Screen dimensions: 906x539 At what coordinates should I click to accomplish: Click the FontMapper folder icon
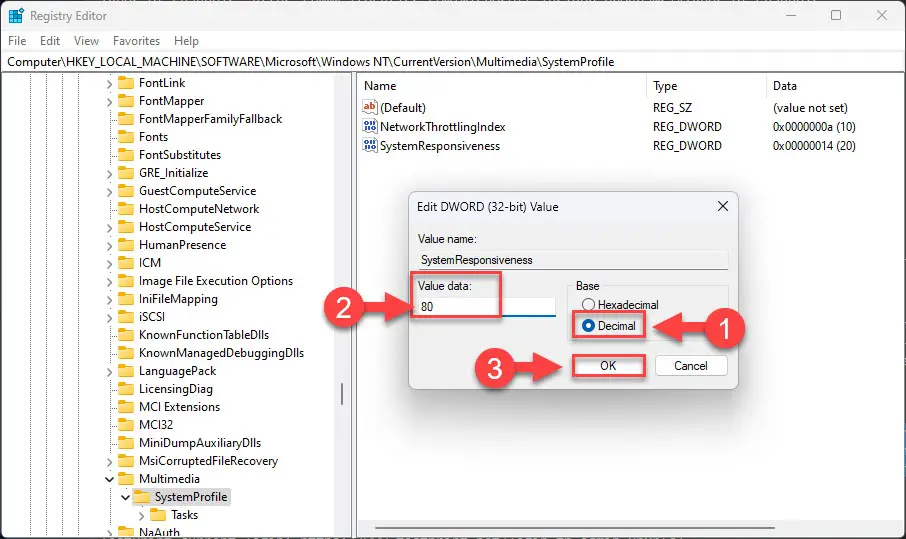click(125, 101)
